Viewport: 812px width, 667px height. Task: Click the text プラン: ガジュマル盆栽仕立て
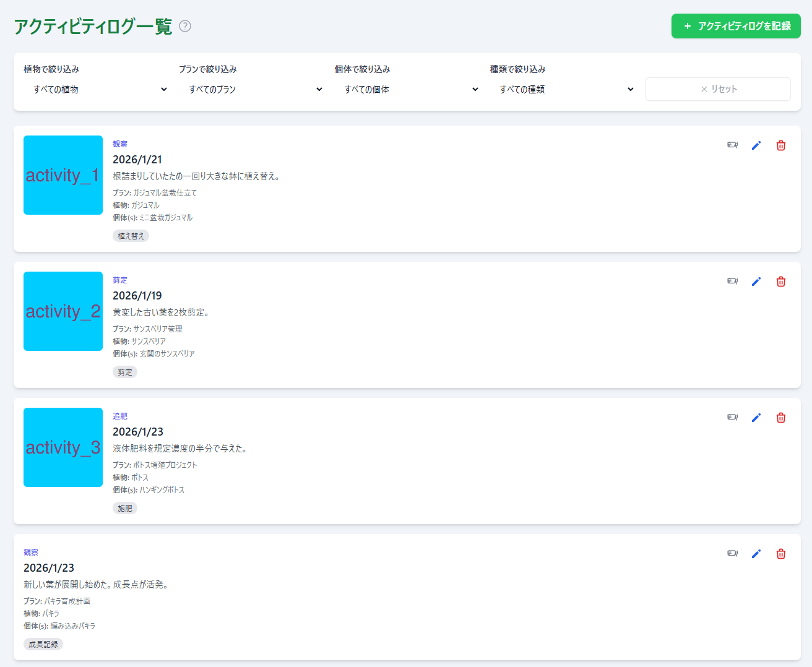tap(155, 193)
